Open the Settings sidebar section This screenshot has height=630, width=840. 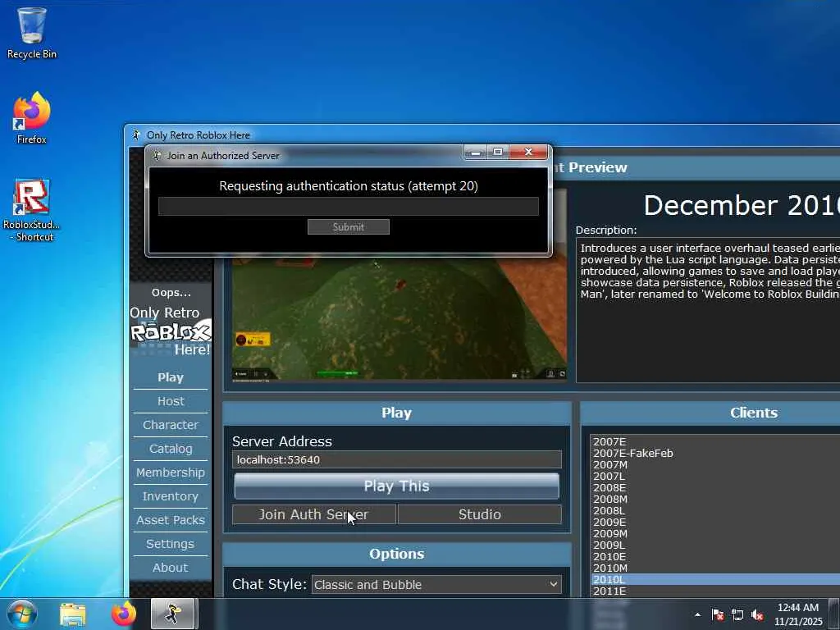pyautogui.click(x=171, y=544)
